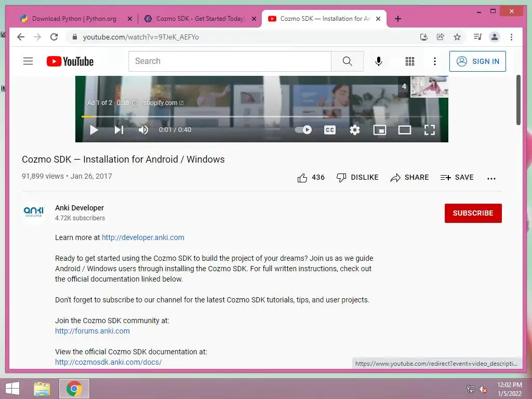
Task: Open File Explorer from taskbar
Action: (x=42, y=389)
